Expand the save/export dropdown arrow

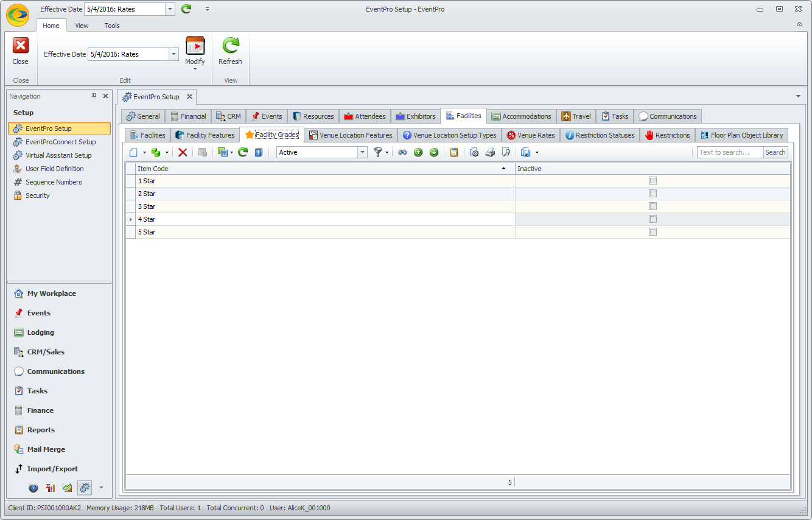point(536,153)
